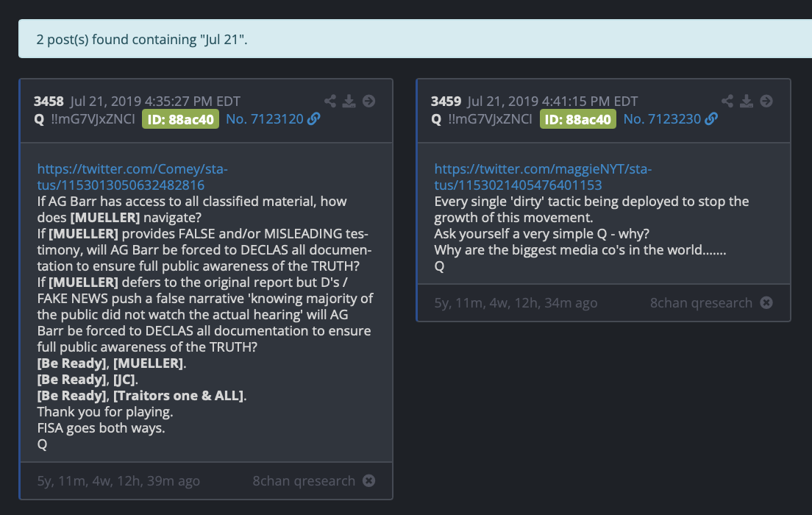Click 'Thank you for playing.' line
The width and height of the screenshot is (812, 515).
[105, 412]
